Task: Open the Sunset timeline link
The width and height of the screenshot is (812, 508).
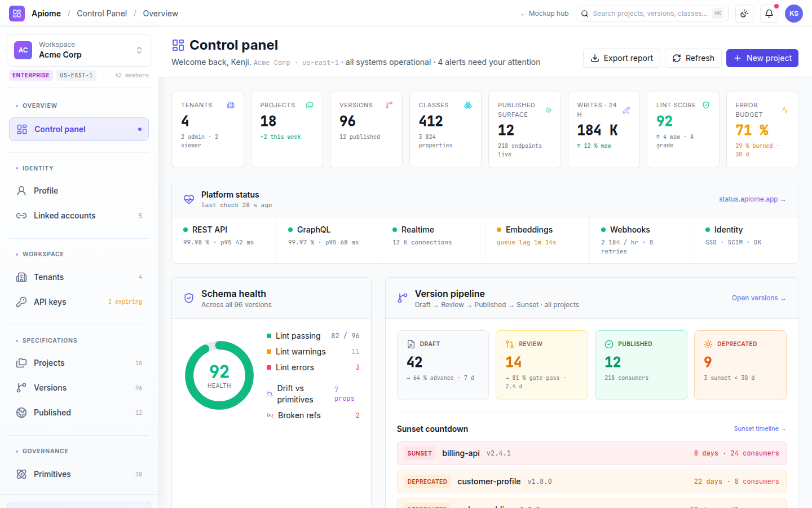Action: (760, 429)
